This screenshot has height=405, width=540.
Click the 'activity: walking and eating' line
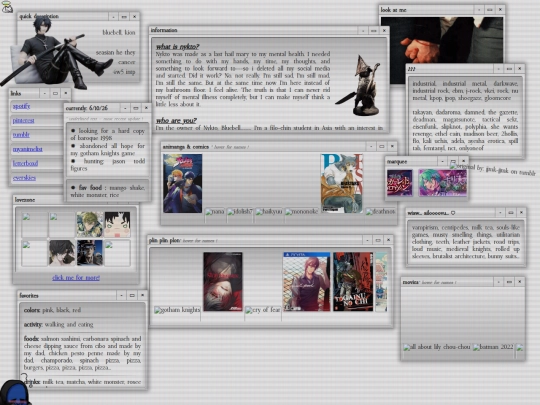(x=59, y=325)
